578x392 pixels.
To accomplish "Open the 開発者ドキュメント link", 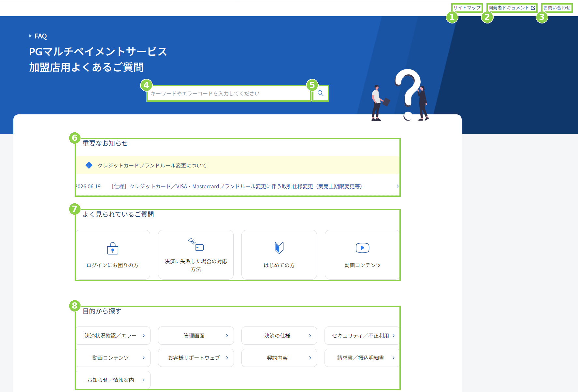I will point(512,8).
